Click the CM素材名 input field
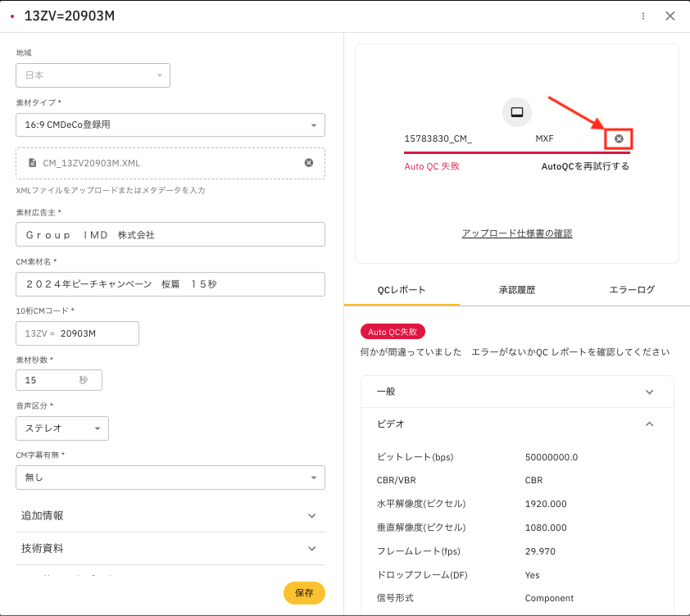 (170, 284)
